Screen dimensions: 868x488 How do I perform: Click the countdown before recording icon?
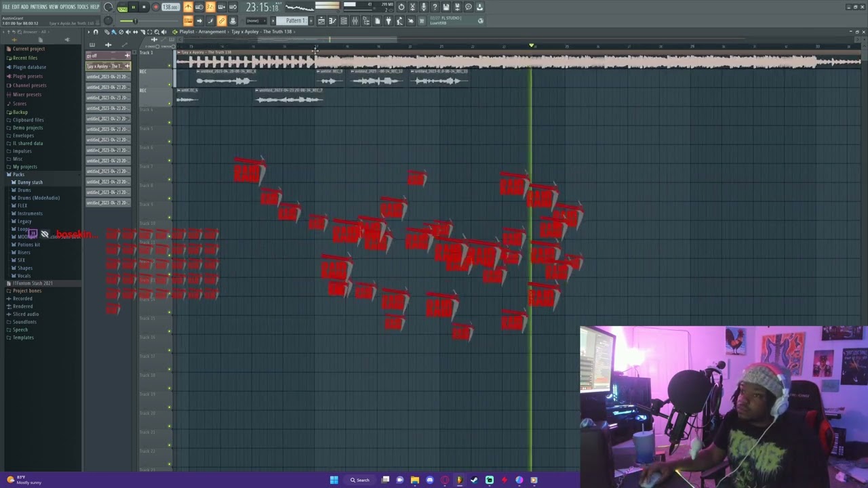tap(210, 7)
